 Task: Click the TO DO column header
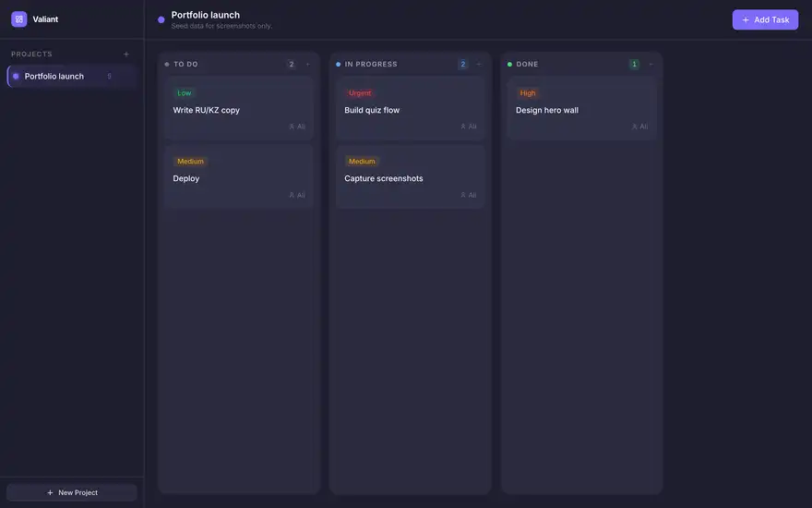[x=185, y=65]
